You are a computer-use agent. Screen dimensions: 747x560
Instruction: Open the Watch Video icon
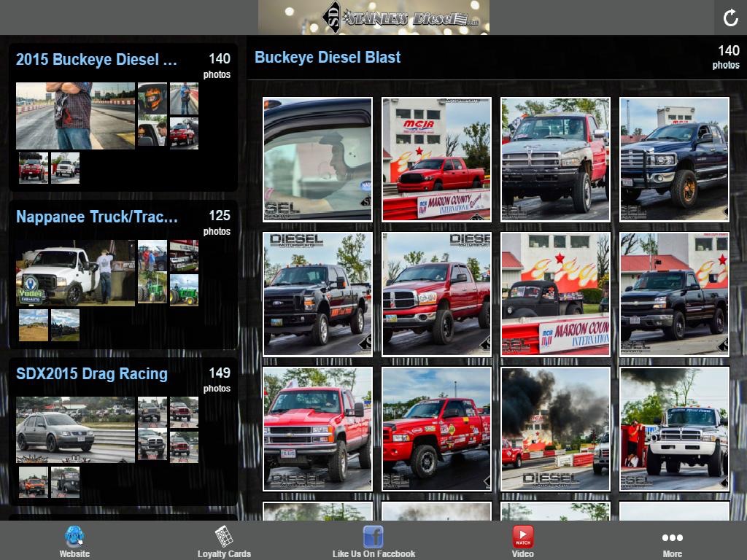coord(522,537)
